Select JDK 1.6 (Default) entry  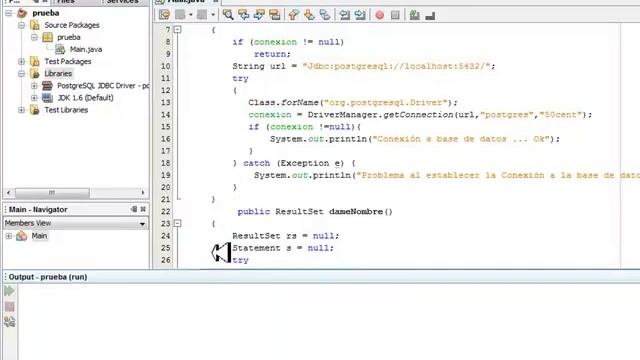(x=85, y=98)
